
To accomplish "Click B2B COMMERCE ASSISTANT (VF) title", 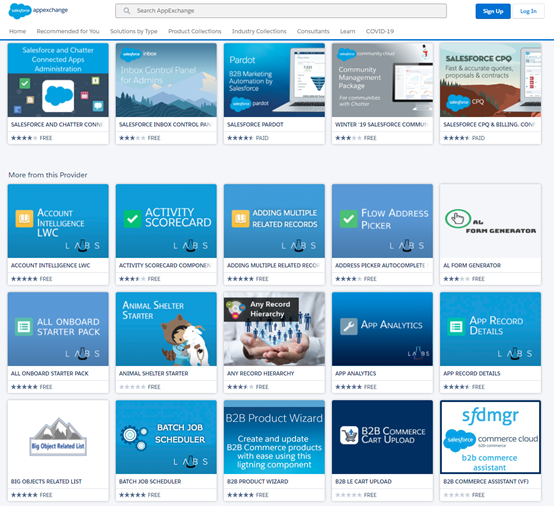I will coord(486,482).
